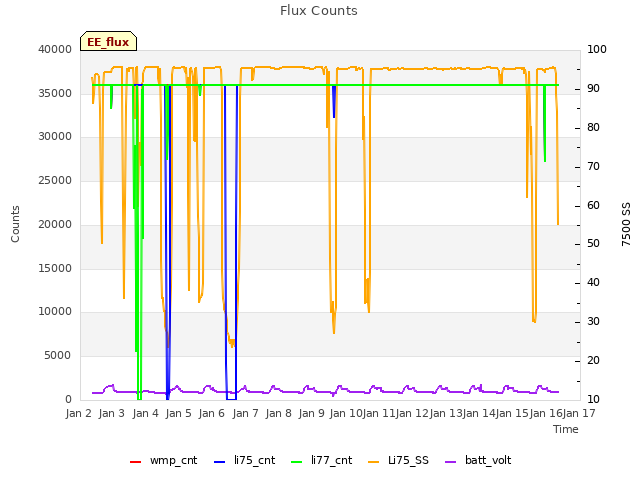
Task: Click the 30000 tick on left axis
Action: click(x=55, y=136)
